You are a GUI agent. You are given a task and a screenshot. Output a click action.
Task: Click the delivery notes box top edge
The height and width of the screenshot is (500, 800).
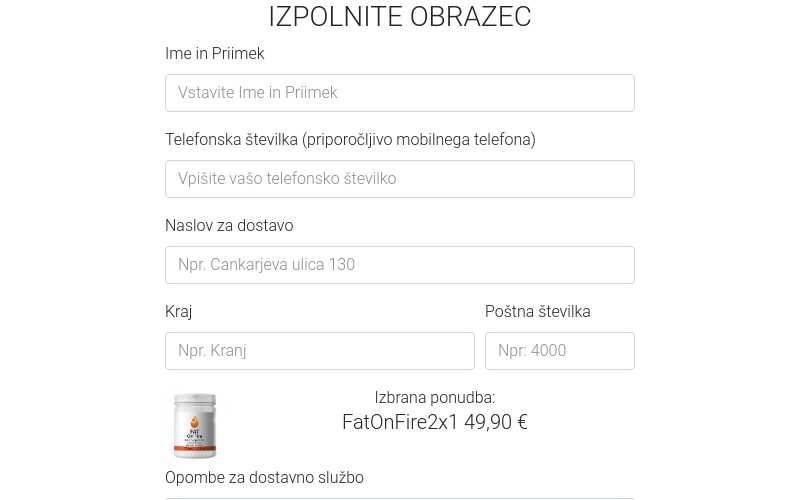(400, 498)
